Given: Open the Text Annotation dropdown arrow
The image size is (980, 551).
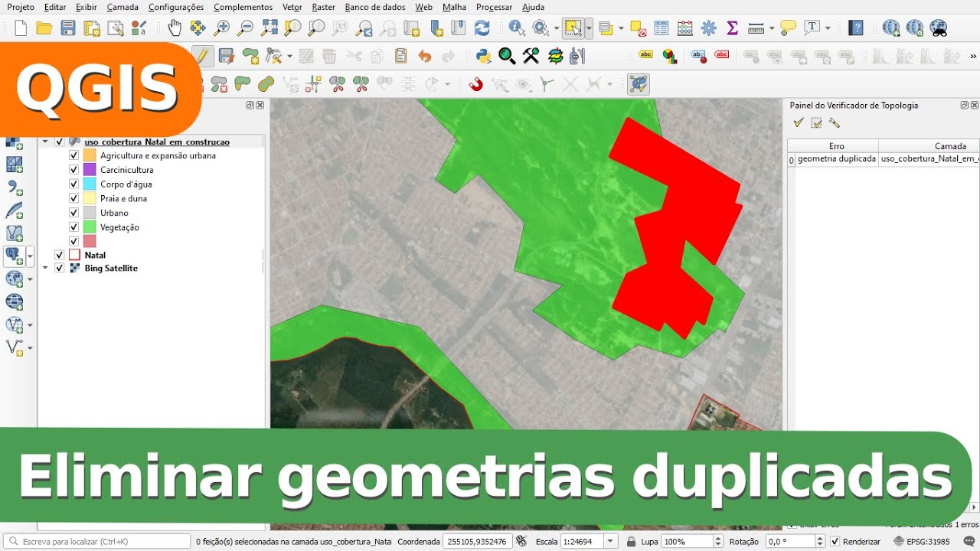Looking at the screenshot, I should click(828, 28).
